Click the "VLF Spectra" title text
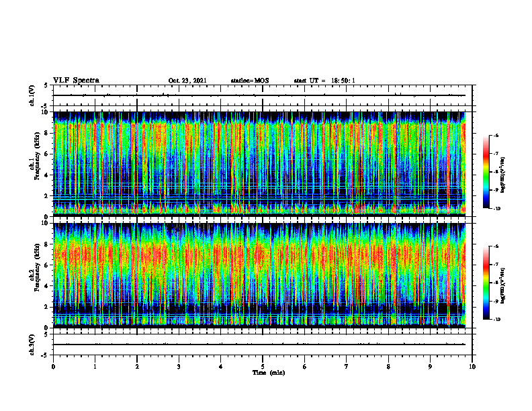The width and height of the screenshot is (532, 411). pos(76,81)
